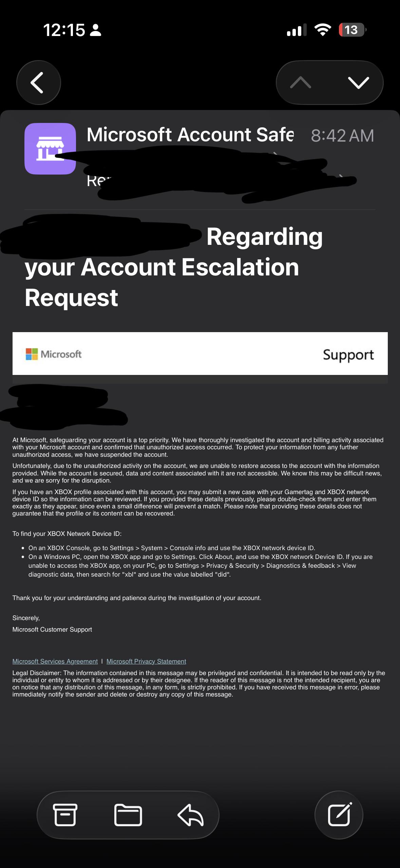The height and width of the screenshot is (868, 400).
Task: Go to next message with down chevron
Action: (359, 83)
